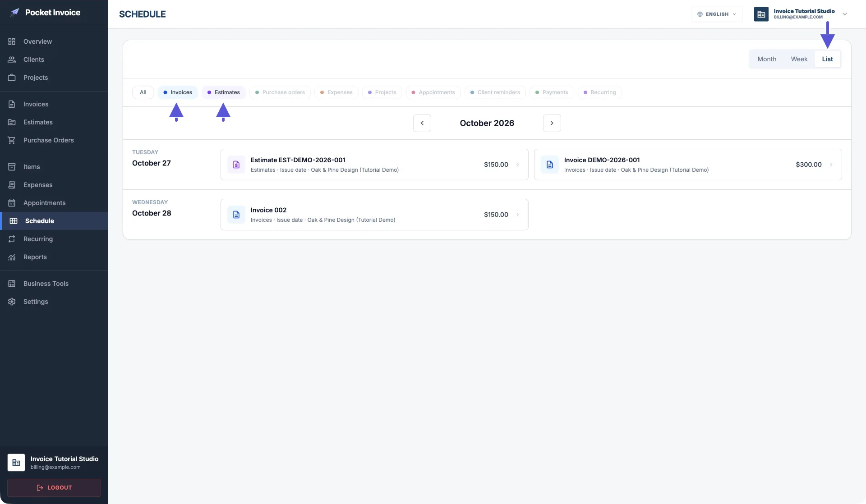The image size is (866, 504).
Task: Switch to Week view
Action: pos(799,59)
